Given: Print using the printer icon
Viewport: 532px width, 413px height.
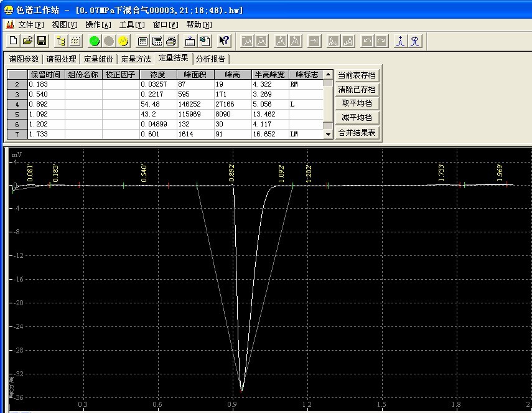Looking at the screenshot, I should 172,41.
